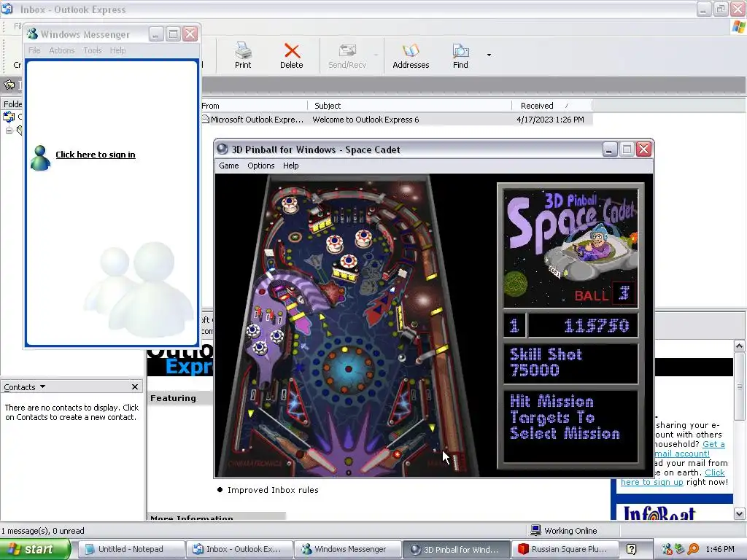The height and width of the screenshot is (560, 747).
Task: Minimize the 3D Pinball window
Action: click(x=610, y=149)
